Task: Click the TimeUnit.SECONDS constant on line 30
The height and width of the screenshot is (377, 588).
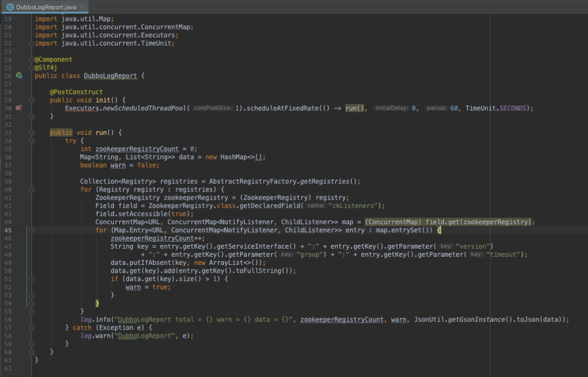Action: coord(496,108)
